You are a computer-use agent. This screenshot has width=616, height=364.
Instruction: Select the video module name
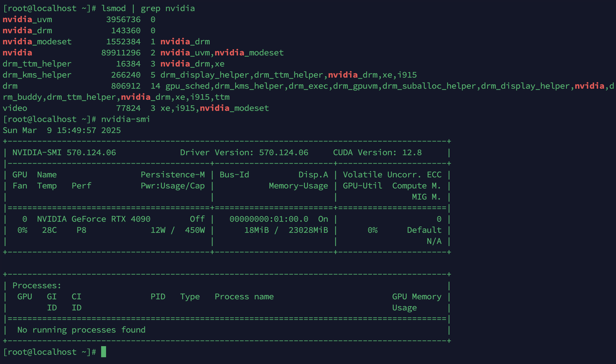pyautogui.click(x=15, y=108)
